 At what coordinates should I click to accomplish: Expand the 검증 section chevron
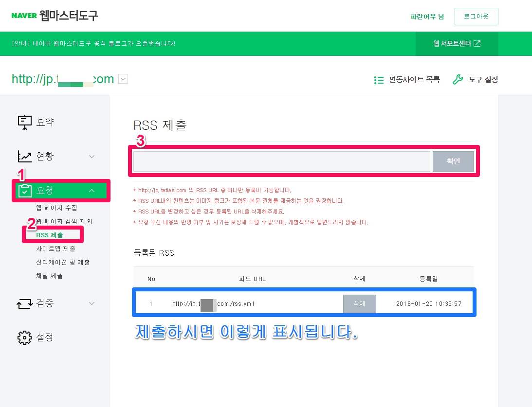pyautogui.click(x=92, y=303)
